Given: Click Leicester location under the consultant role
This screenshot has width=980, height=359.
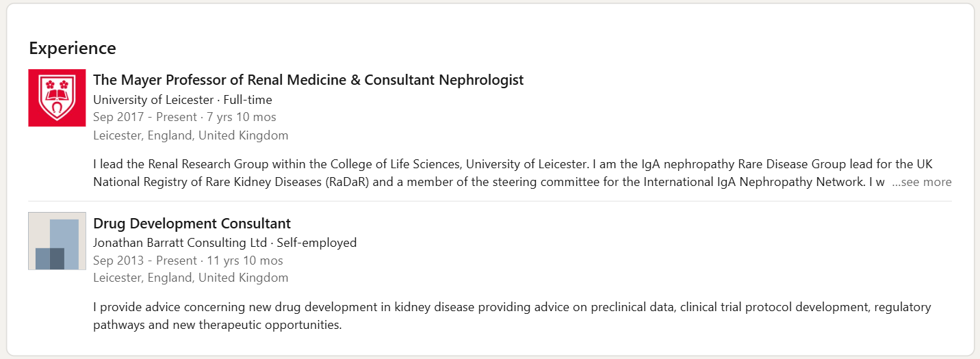Looking at the screenshot, I should point(190,278).
